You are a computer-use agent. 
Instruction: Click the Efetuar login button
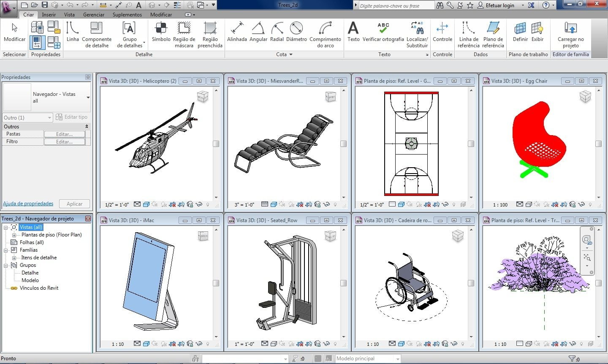click(496, 5)
